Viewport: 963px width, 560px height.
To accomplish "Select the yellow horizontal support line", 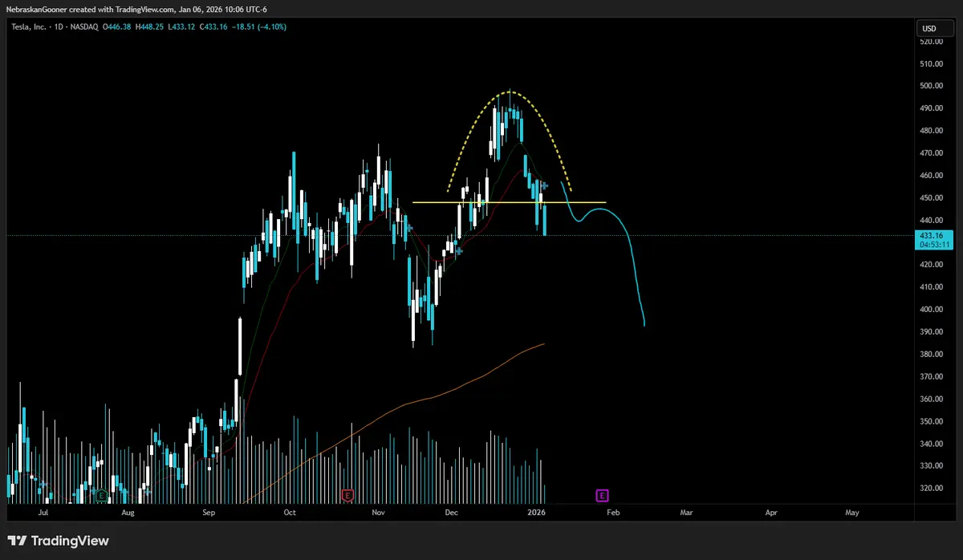I will pos(509,202).
